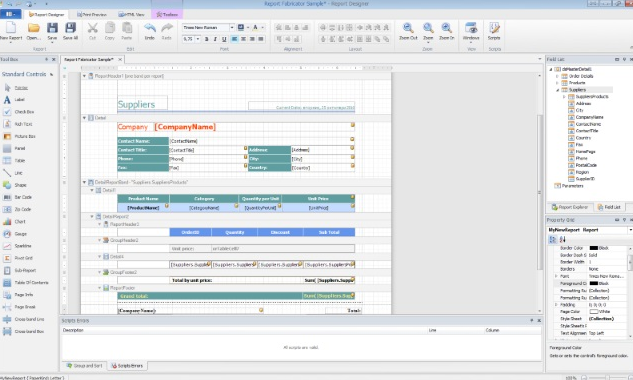Close the Report Fabricator Sample document tab
The image size is (633, 380).
[x=120, y=59]
